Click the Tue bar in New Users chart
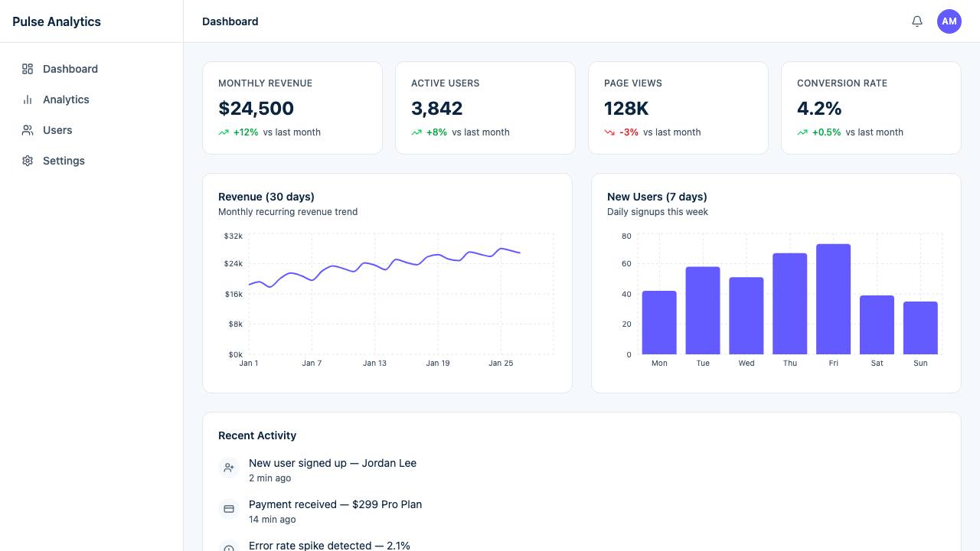 coord(703,311)
